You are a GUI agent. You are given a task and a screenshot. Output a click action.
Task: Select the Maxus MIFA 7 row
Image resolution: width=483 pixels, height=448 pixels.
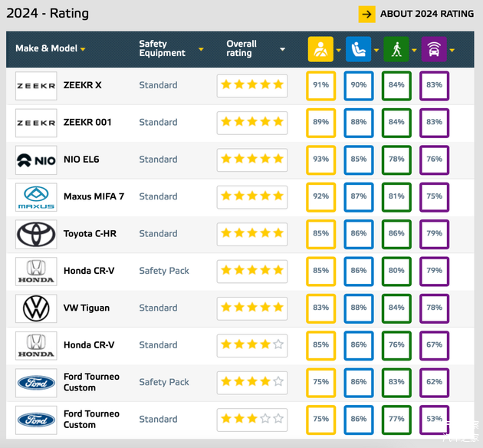[x=94, y=196]
